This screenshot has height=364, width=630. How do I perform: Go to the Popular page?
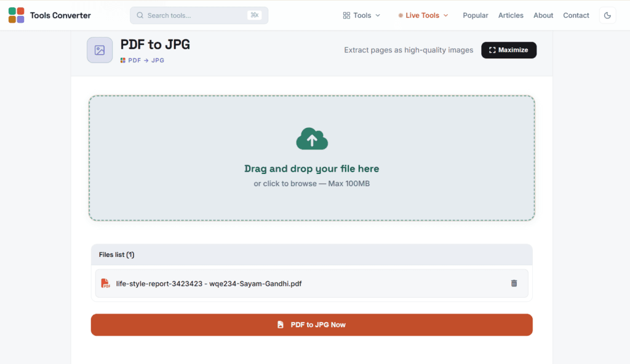point(476,15)
